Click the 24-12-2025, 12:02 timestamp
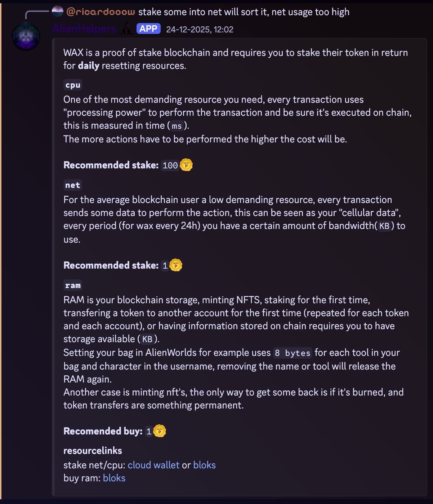 (200, 30)
